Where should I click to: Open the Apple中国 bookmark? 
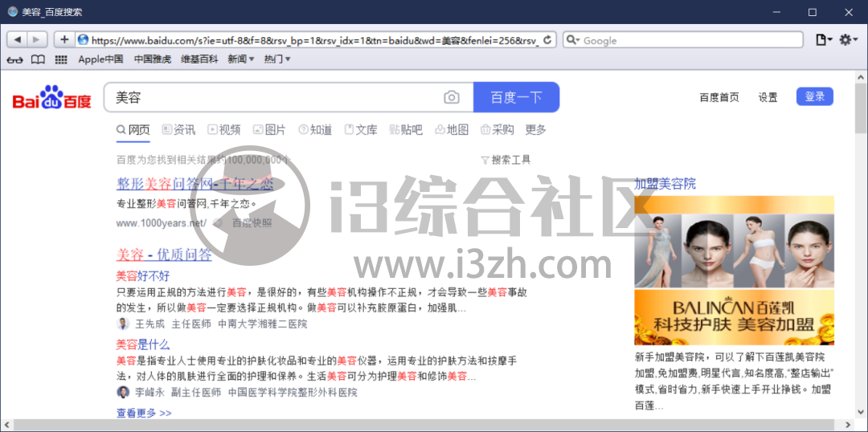coord(100,59)
